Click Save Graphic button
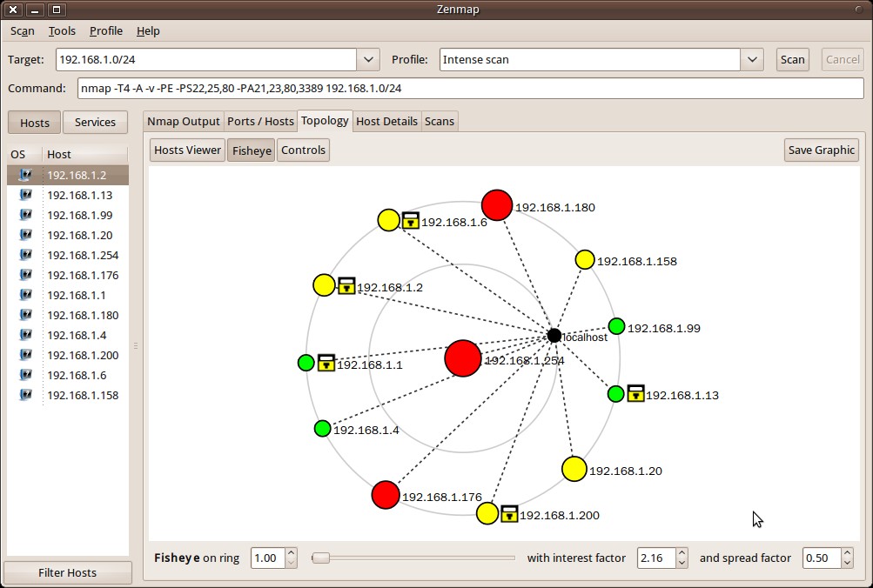The image size is (873, 588). (x=822, y=150)
